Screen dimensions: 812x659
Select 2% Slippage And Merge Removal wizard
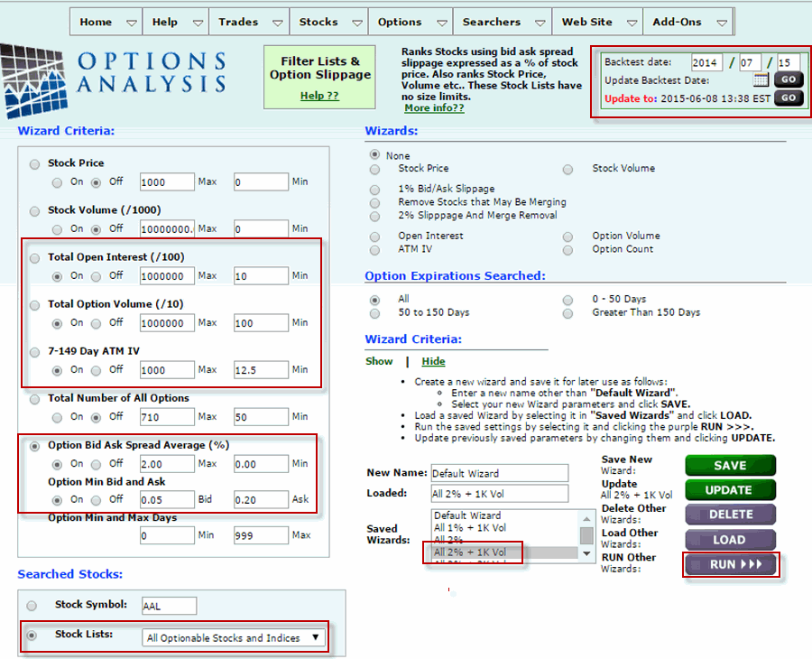tap(374, 216)
